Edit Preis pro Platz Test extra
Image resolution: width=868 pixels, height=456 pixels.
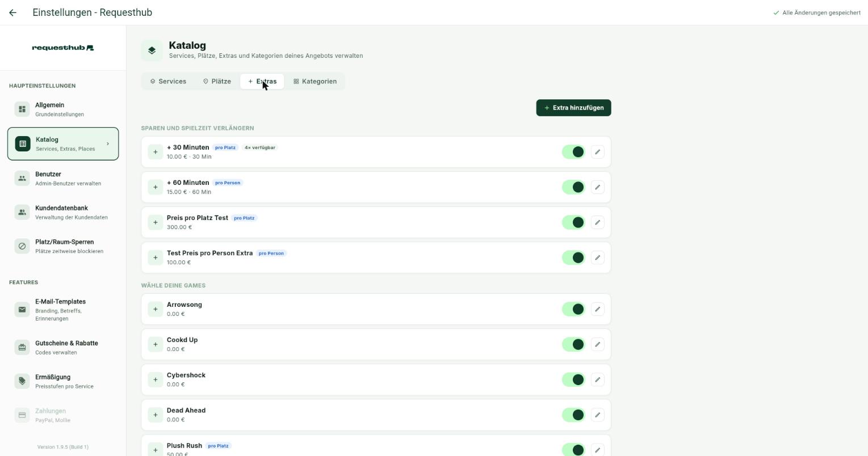click(597, 222)
